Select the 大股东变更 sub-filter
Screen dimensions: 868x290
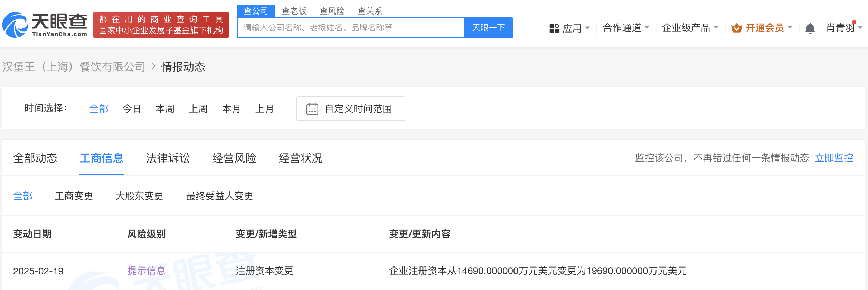pyautogui.click(x=140, y=196)
